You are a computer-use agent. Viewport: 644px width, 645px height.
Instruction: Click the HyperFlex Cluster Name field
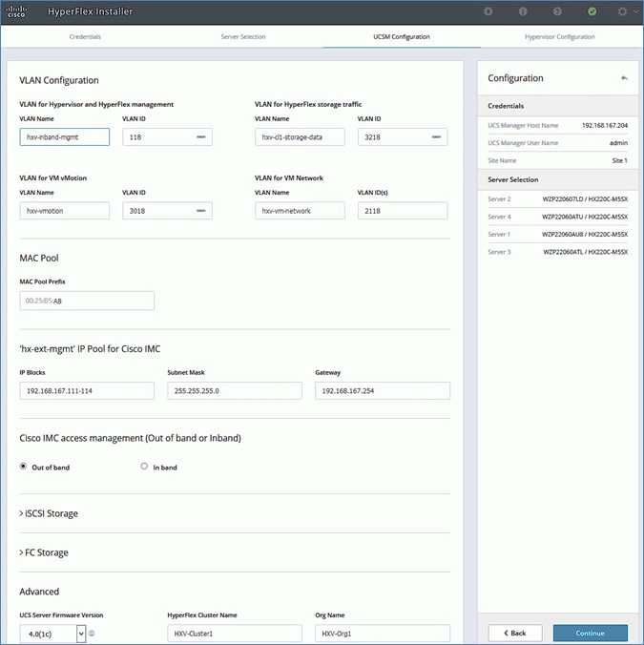[235, 634]
